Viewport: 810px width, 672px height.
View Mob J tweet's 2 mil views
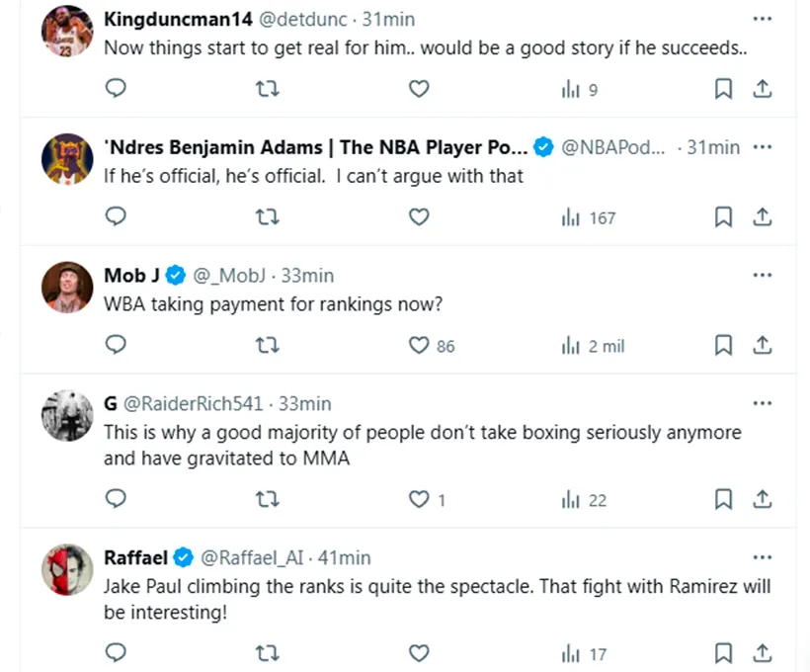(x=593, y=346)
